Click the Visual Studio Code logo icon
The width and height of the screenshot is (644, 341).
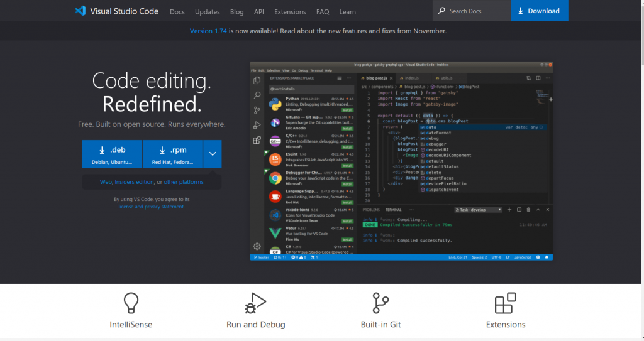coord(80,11)
